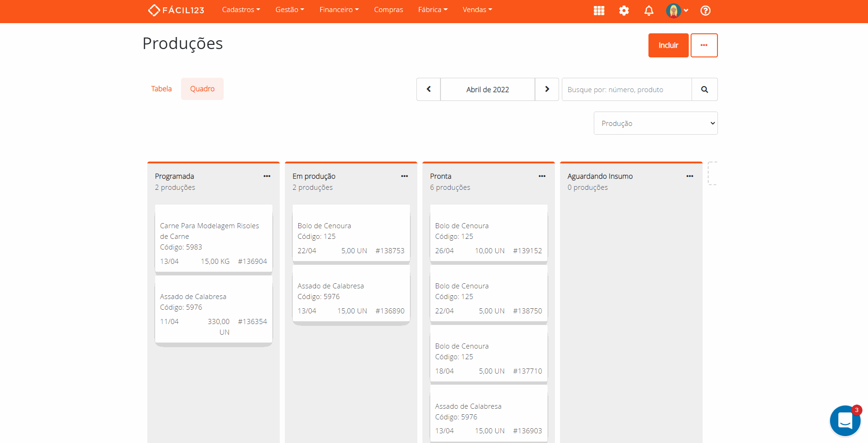Open settings gear icon in top bar
The image size is (868, 443).
click(624, 11)
